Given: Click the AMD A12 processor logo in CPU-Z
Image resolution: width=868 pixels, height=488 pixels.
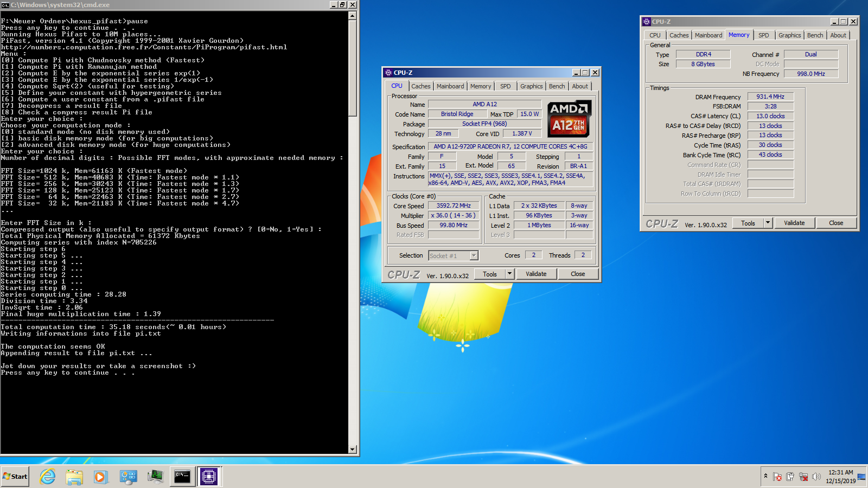Looking at the screenshot, I should click(569, 119).
